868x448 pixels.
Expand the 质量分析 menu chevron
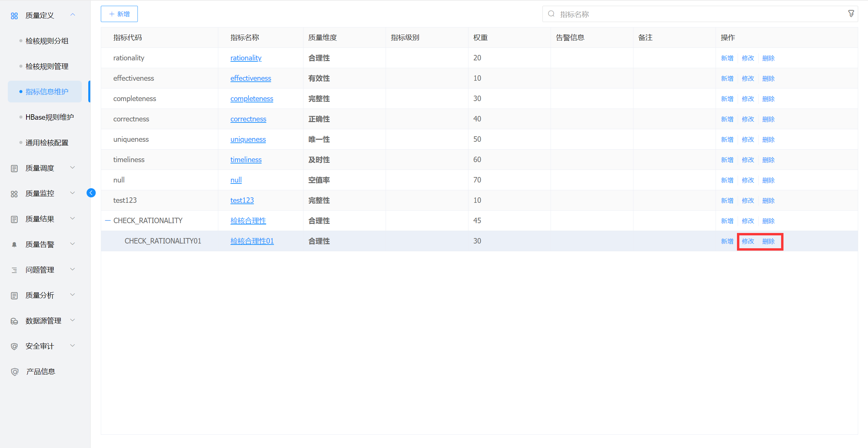[x=73, y=295]
